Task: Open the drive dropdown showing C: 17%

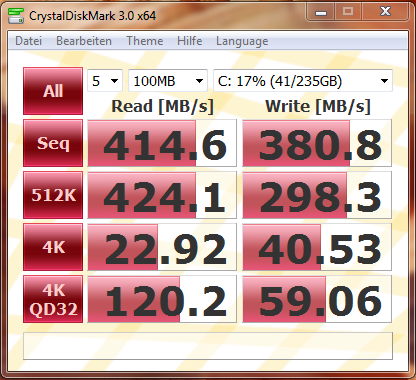Action: click(x=303, y=81)
